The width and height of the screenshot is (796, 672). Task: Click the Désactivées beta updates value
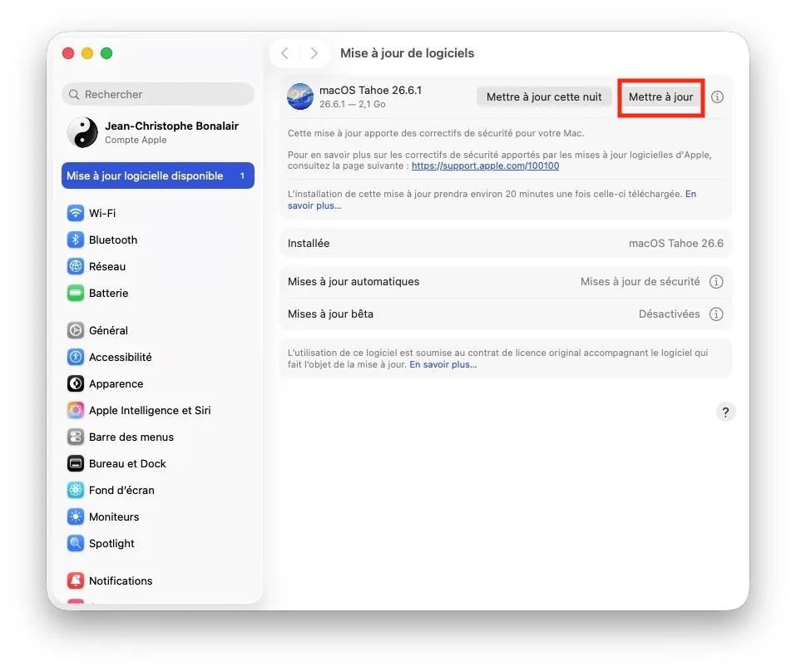[669, 314]
